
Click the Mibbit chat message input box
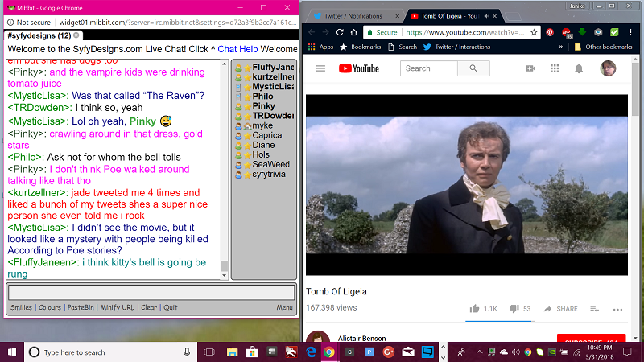[x=151, y=293]
